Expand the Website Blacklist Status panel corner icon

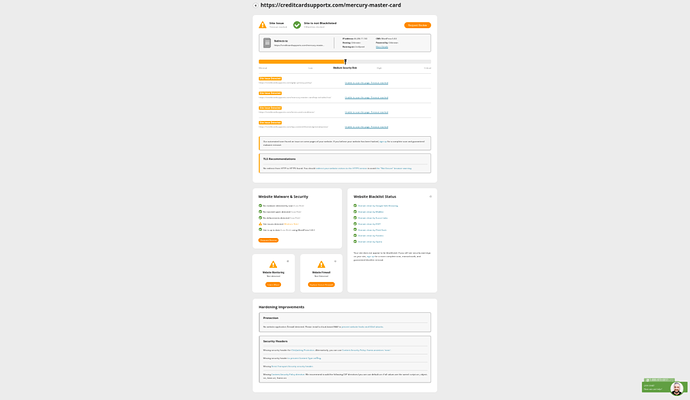tap(430, 197)
